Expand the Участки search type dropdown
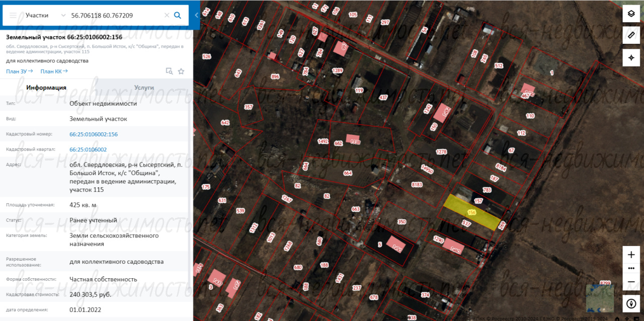The height and width of the screenshot is (321, 644). (63, 16)
